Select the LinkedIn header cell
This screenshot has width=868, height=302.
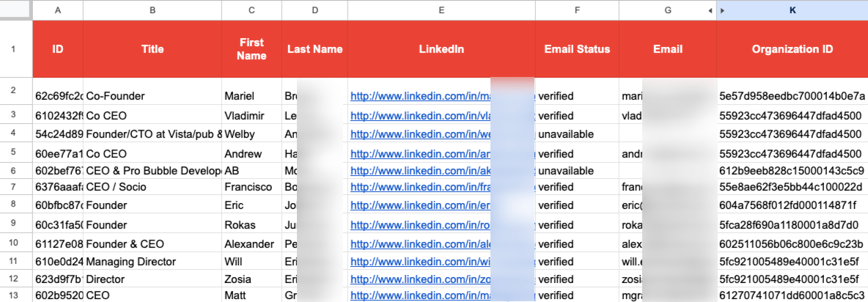441,49
